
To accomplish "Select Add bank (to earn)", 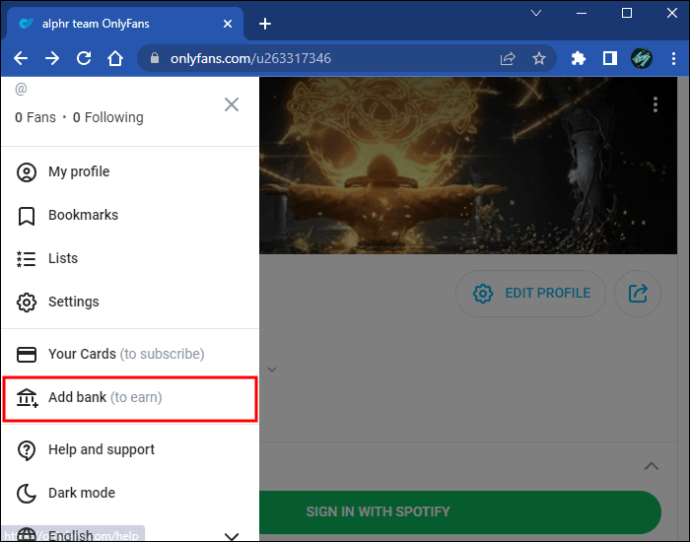I will [x=130, y=398].
